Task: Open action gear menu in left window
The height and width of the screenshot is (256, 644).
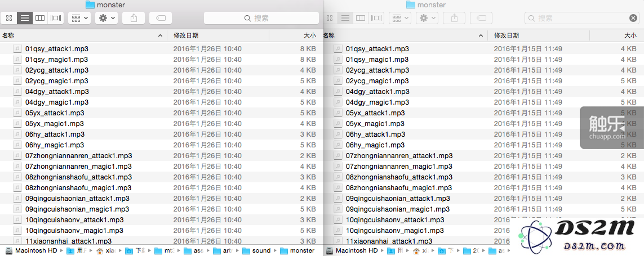Action: point(107,18)
